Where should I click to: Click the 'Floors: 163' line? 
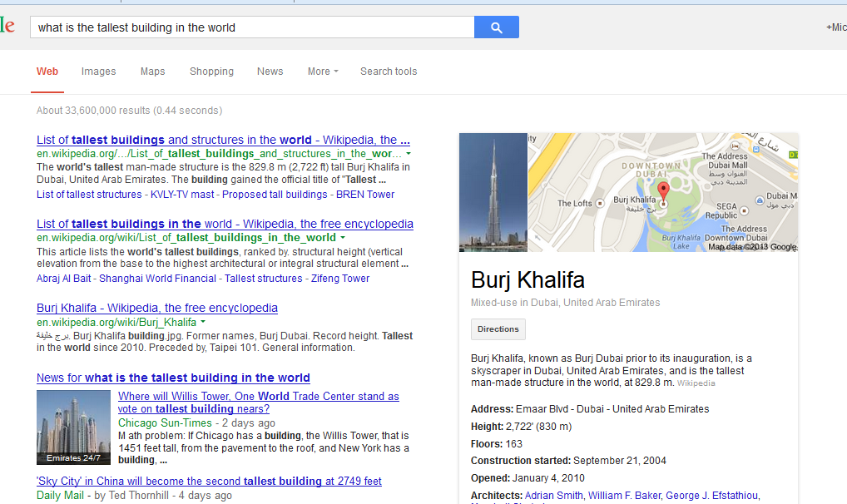coord(497,443)
